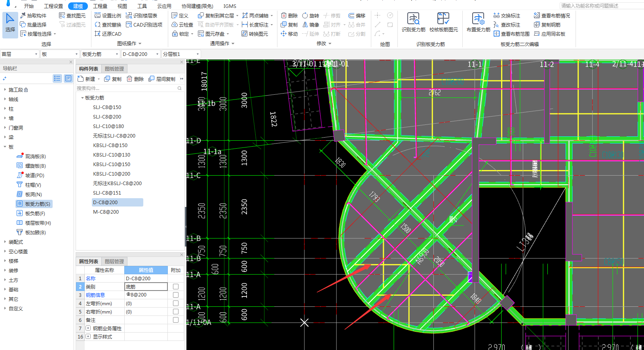Click CAD识别选项 tool
This screenshot has width=644, height=350.
tap(144, 25)
